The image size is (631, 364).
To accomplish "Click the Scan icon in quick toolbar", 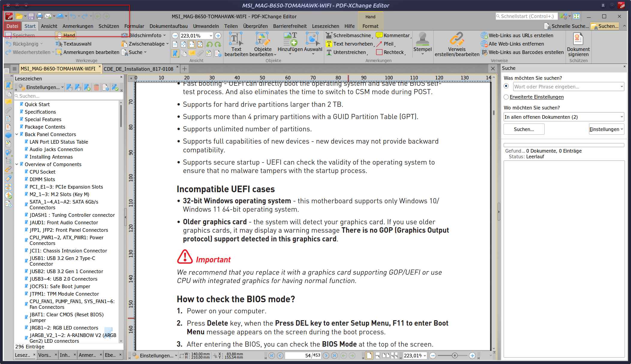I will 60,16.
